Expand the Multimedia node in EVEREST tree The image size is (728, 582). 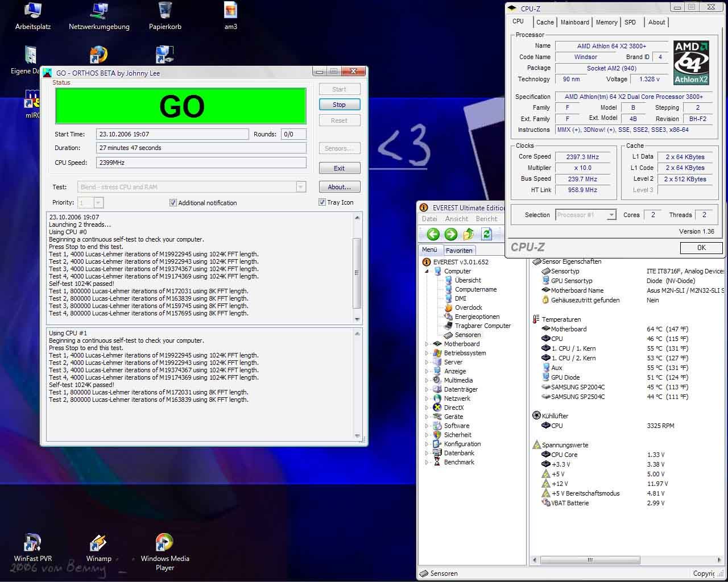[427, 380]
